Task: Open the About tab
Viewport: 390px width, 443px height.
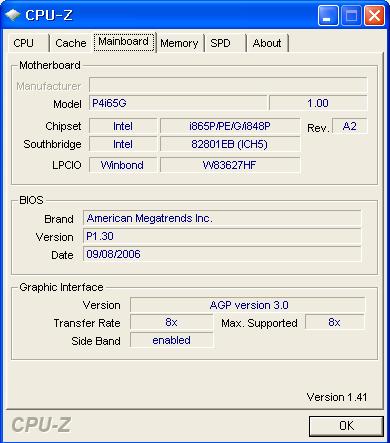Action: [267, 43]
